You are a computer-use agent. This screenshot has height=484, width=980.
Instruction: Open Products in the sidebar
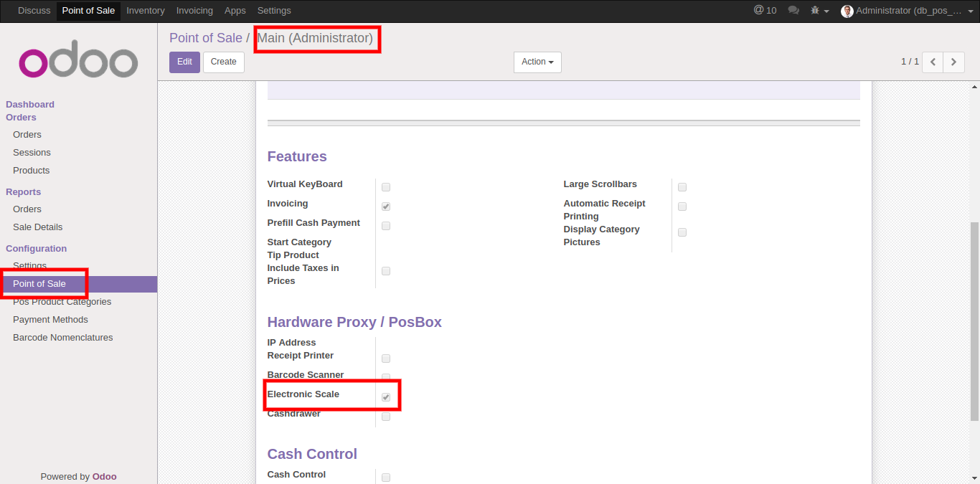32,171
